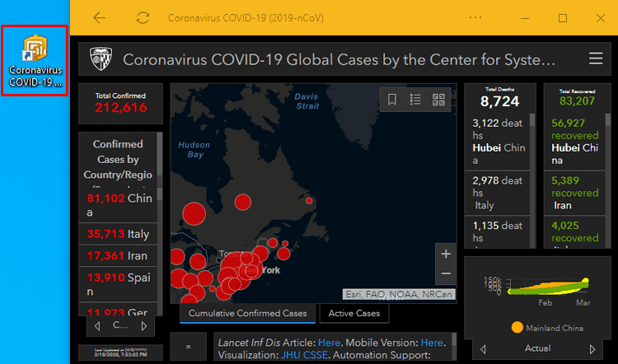Click the large red circle near Hudson Bay
This screenshot has width=618, height=364.
(194, 214)
